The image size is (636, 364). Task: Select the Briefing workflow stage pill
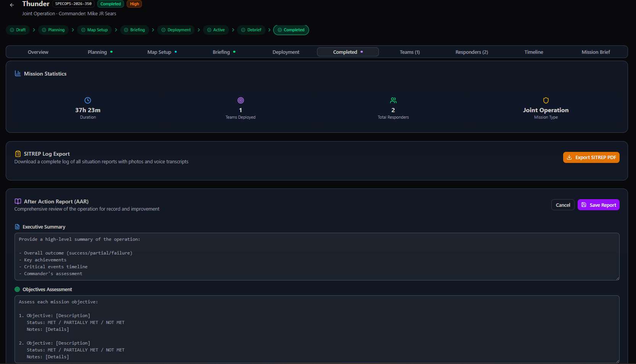coord(134,30)
